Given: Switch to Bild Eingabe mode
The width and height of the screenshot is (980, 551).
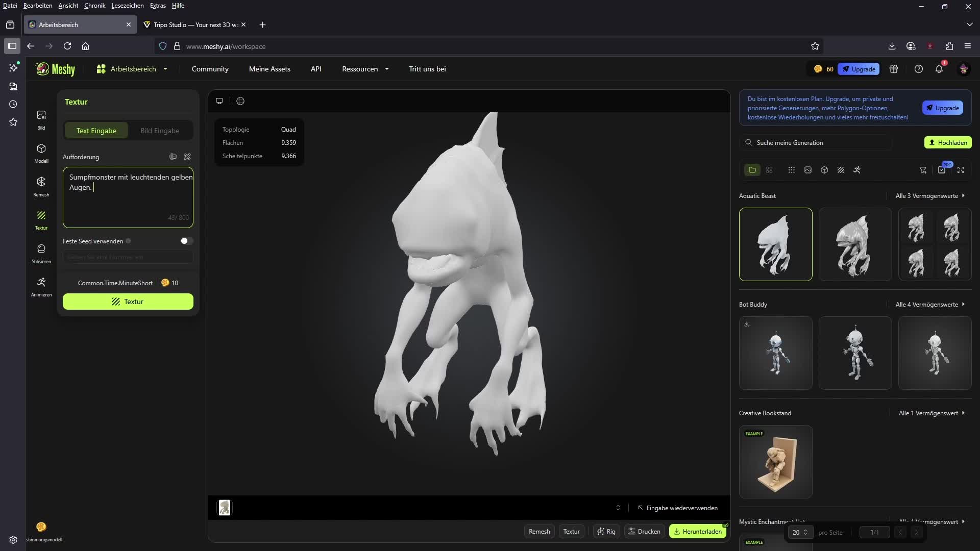Looking at the screenshot, I should (160, 131).
